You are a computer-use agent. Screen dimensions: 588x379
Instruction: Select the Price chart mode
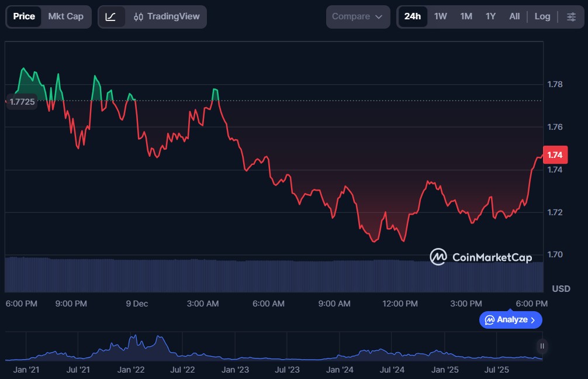coord(24,16)
